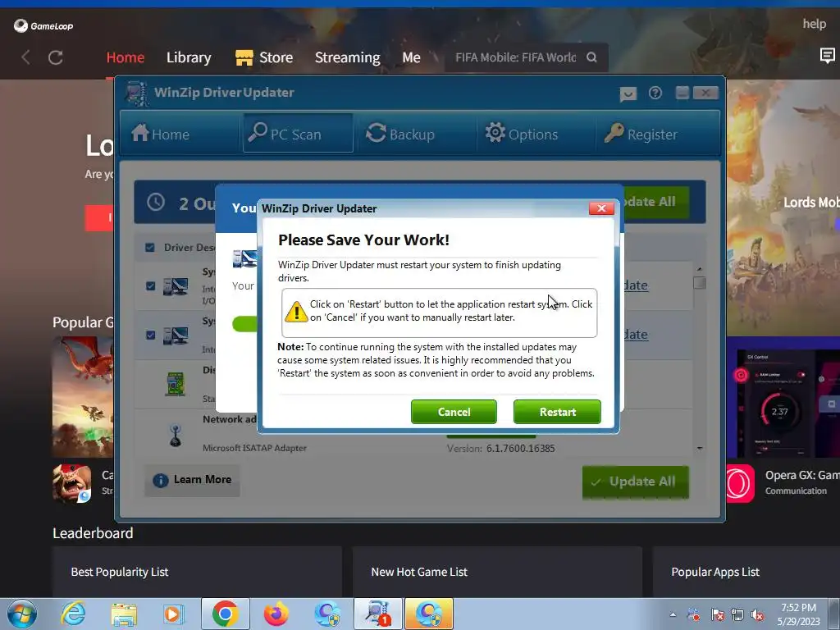The image size is (840, 630).
Task: Click the Microsoft ISATAP Adapter text
Action: point(254,448)
